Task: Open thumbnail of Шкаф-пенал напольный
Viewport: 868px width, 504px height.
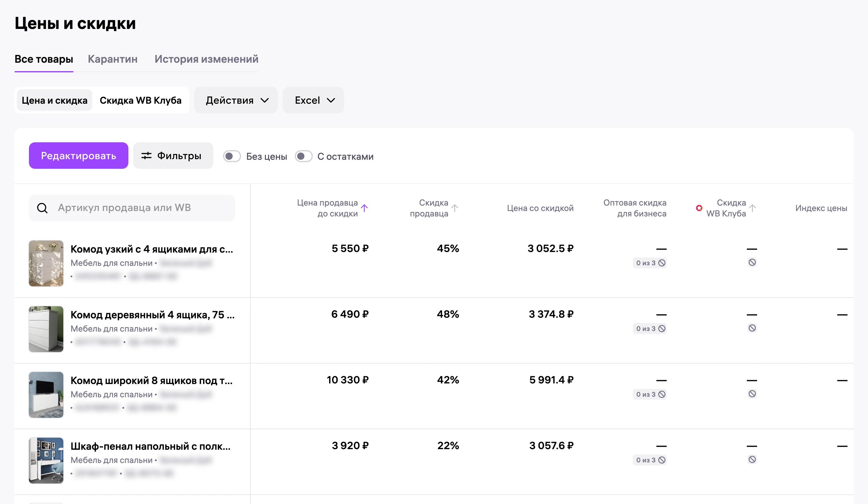Action: tap(46, 461)
